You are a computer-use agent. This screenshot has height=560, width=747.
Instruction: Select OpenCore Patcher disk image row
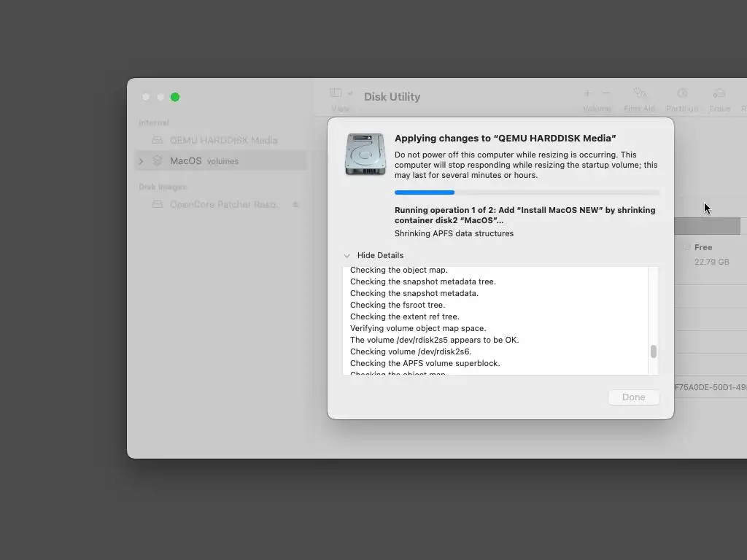click(221, 204)
